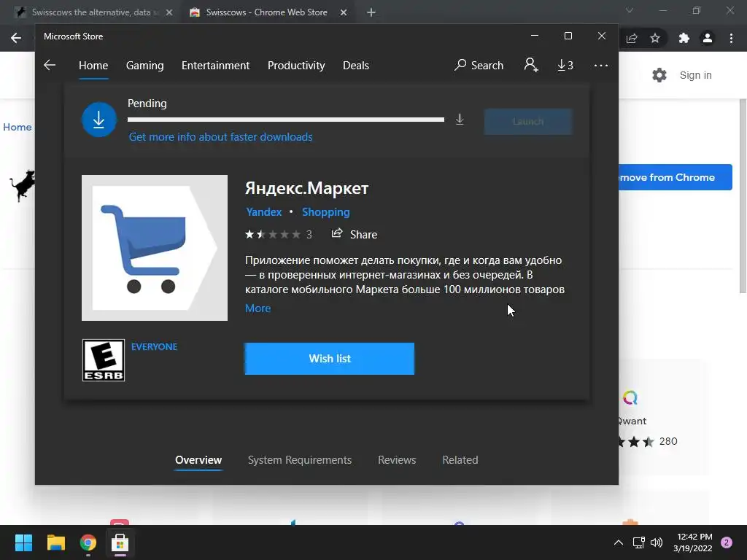Open the Entertainment tab
The width and height of the screenshot is (747, 560).
pyautogui.click(x=215, y=65)
